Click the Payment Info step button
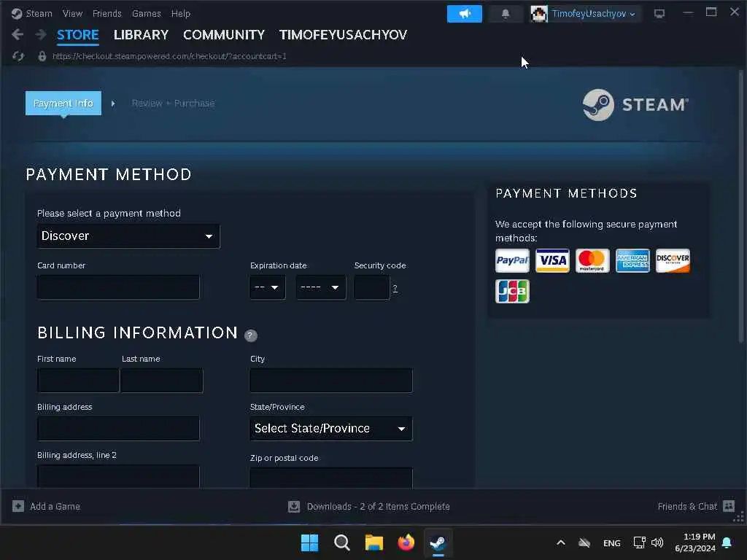The width and height of the screenshot is (747, 560). point(63,103)
